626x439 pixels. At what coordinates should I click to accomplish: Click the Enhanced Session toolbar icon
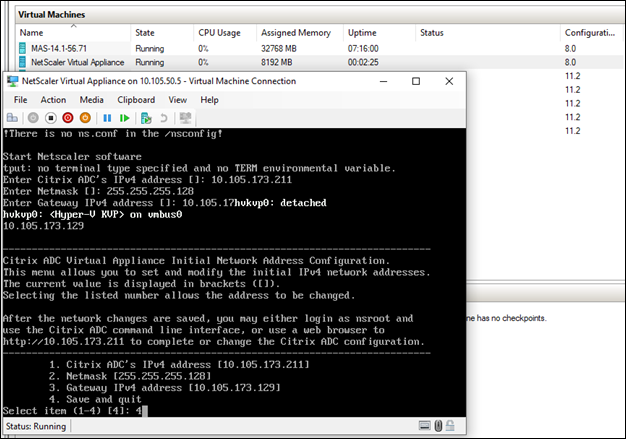pyautogui.click(x=185, y=118)
